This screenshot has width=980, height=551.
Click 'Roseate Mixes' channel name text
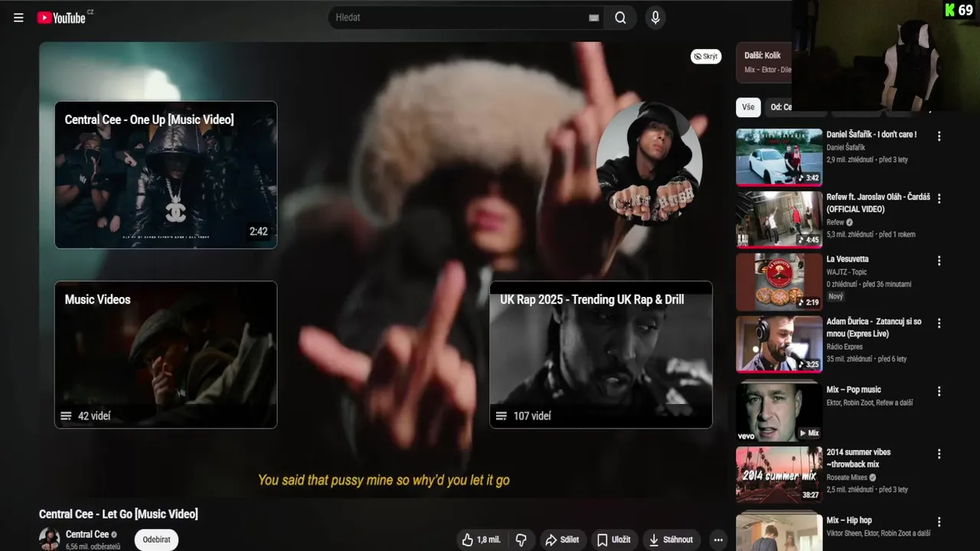click(847, 478)
